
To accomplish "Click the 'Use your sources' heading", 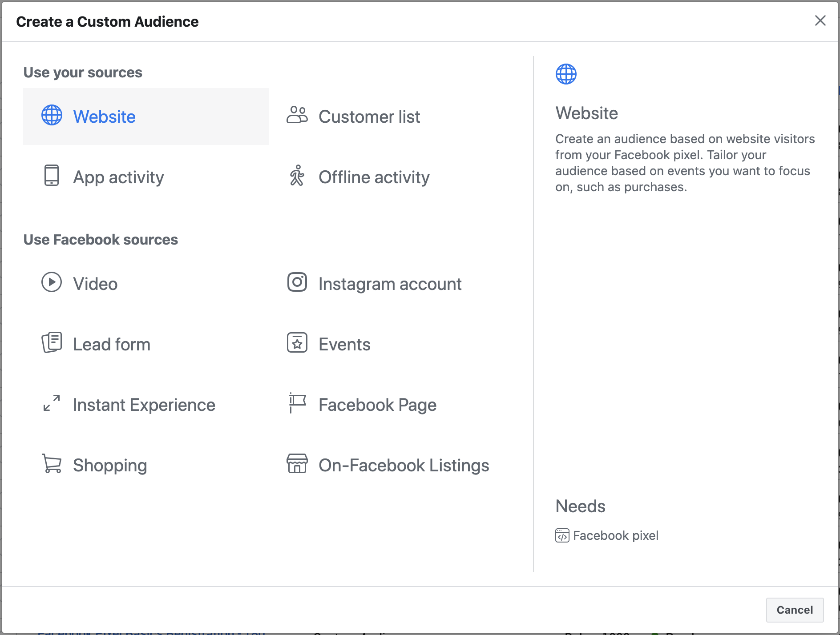I will pos(83,72).
